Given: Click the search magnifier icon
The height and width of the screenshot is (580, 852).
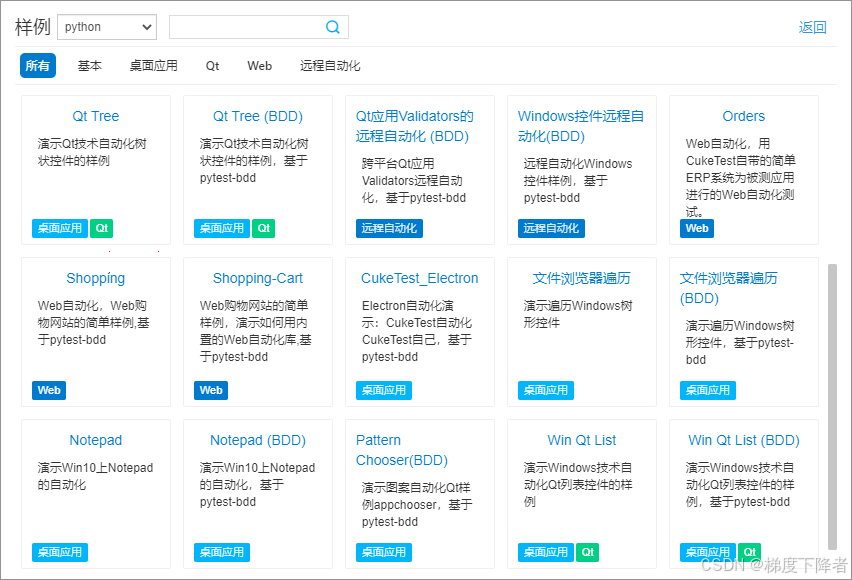Looking at the screenshot, I should pyautogui.click(x=333, y=27).
